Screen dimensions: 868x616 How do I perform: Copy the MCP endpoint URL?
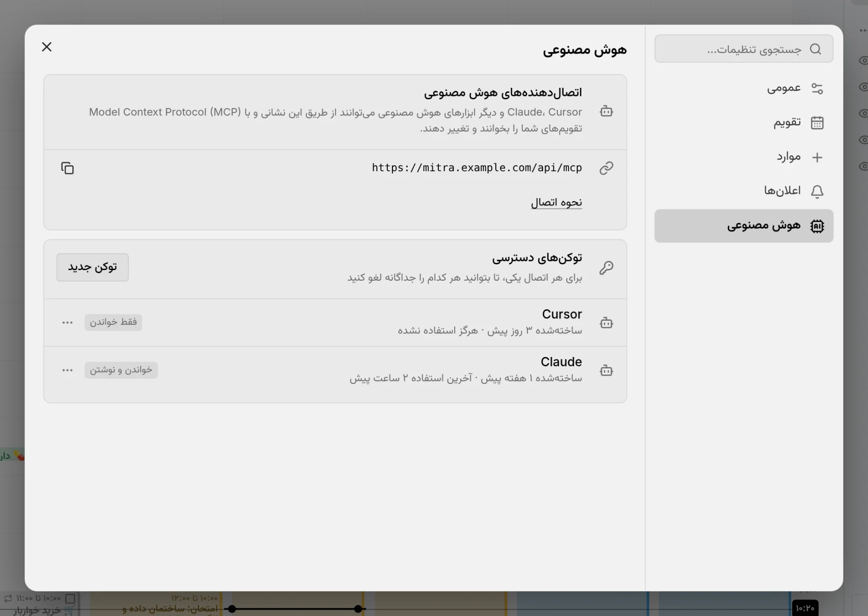click(68, 168)
